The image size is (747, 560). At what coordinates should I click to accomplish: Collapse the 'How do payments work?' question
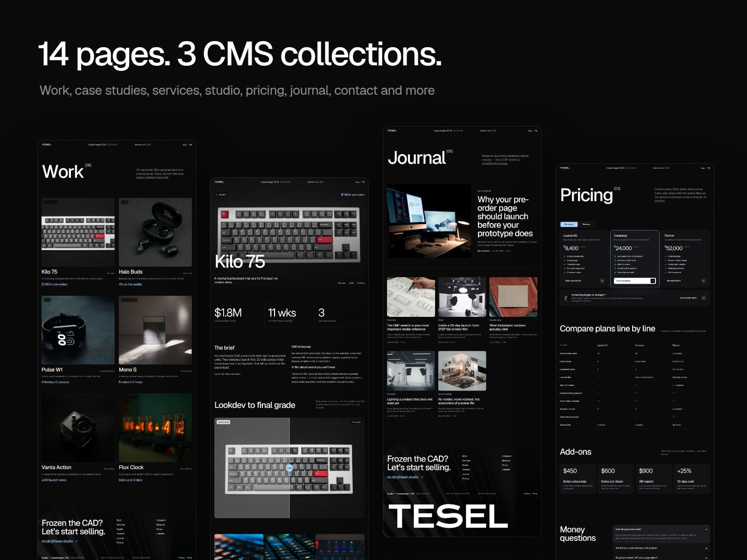(706, 529)
